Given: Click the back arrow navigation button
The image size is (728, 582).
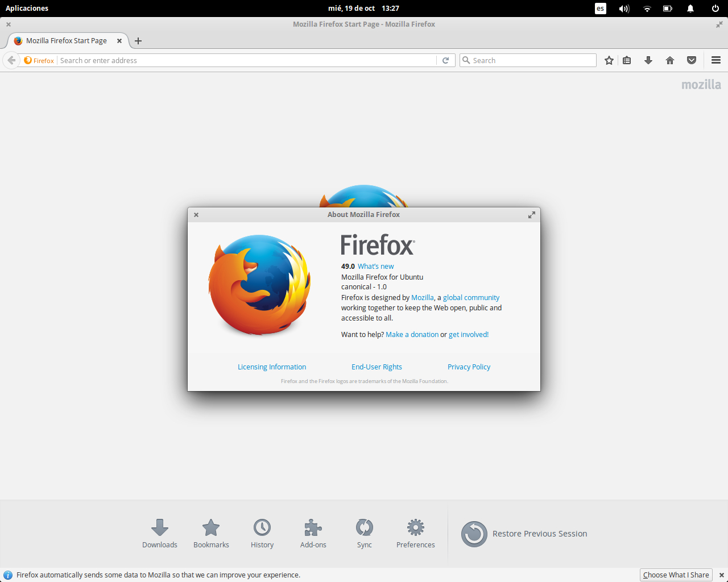Looking at the screenshot, I should 11,60.
